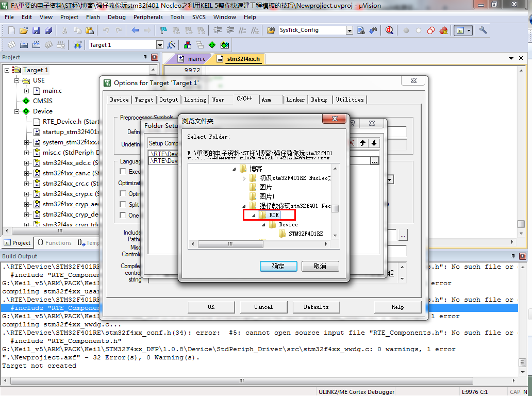
Task: Open the Target 1 dropdown
Action: pos(159,45)
